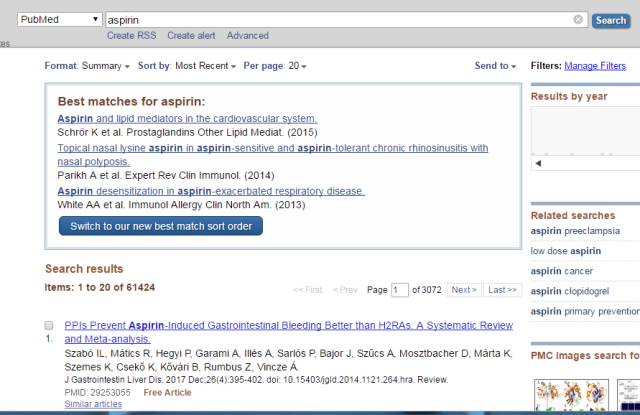Go to Next results page

(x=463, y=290)
